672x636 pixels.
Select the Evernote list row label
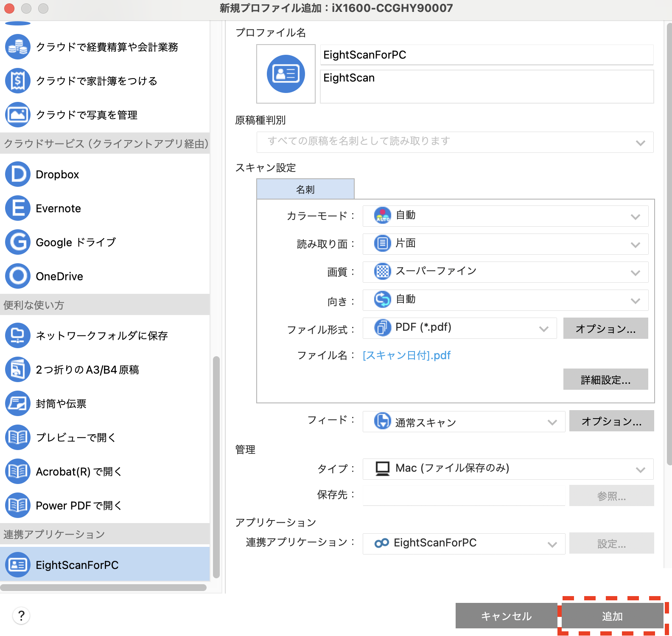click(58, 208)
